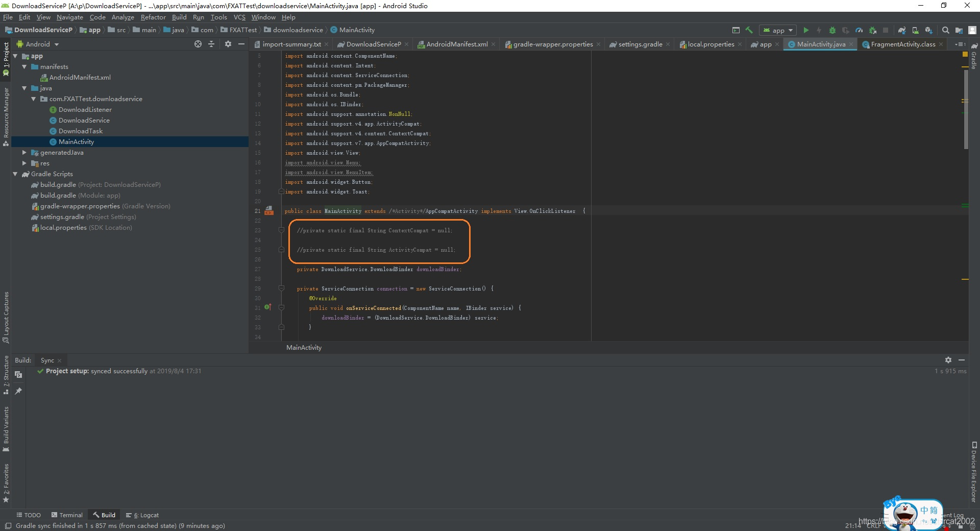Toggle the Gradle panel on the right edge
This screenshot has width=980, height=531.
[x=974, y=56]
